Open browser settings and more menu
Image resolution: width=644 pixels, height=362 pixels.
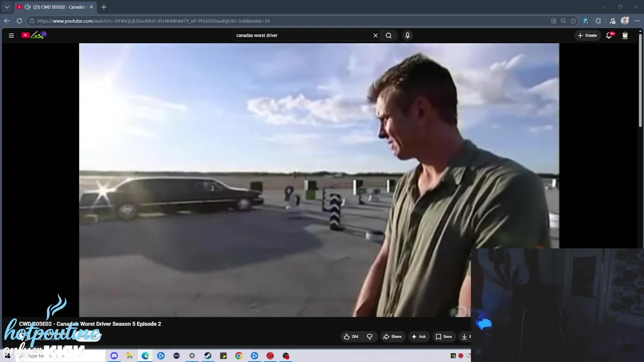click(x=637, y=21)
